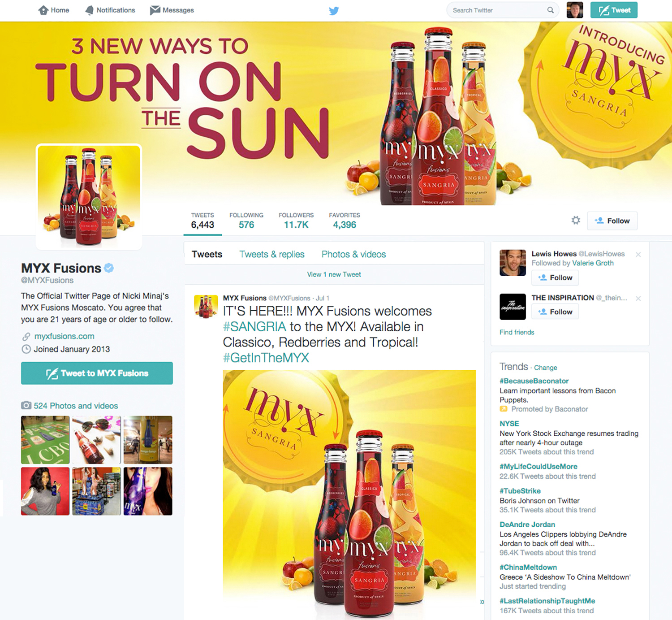
Task: Click the Notifications navigation item
Action: point(110,10)
